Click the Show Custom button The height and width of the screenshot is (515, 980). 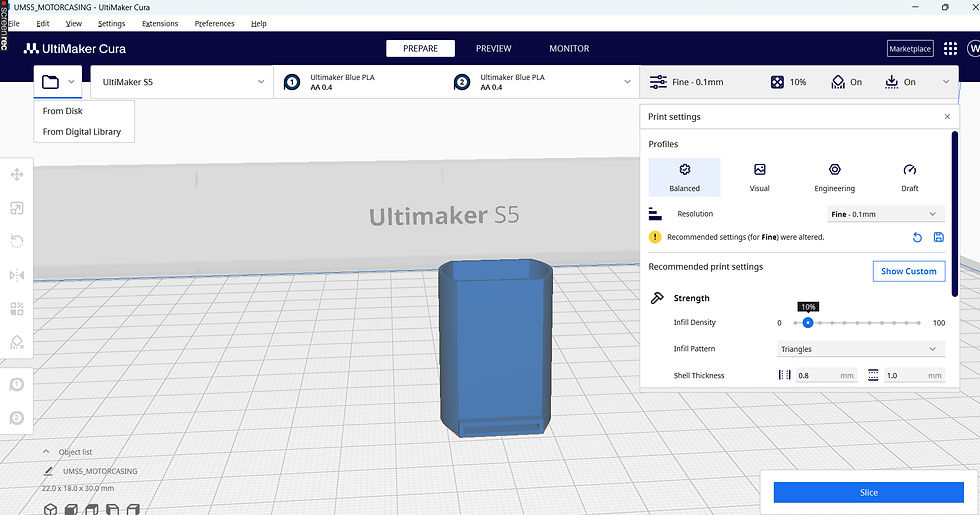pyautogui.click(x=909, y=271)
